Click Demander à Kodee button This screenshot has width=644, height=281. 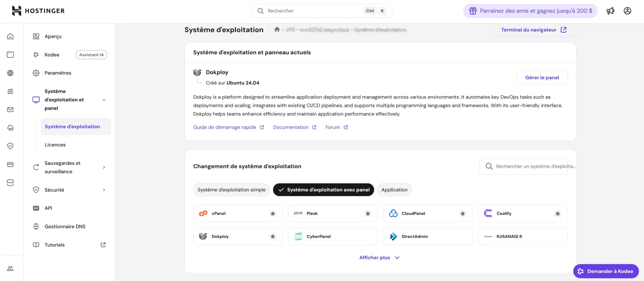[606, 271]
